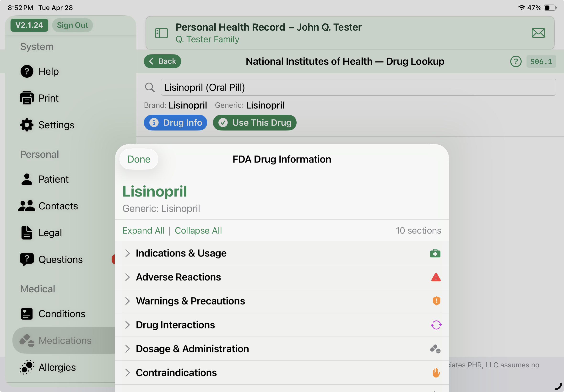The image size is (564, 392).
Task: Expand the Contraindications section
Action: click(282, 373)
